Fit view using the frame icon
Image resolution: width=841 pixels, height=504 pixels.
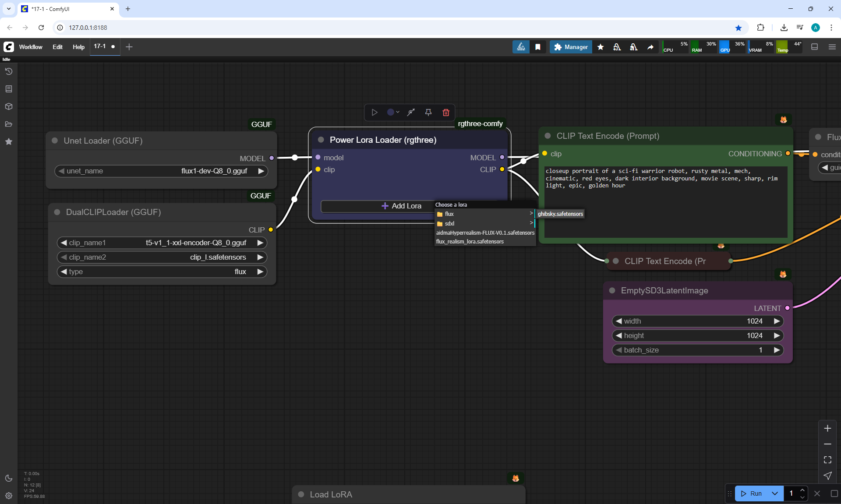[x=827, y=460]
